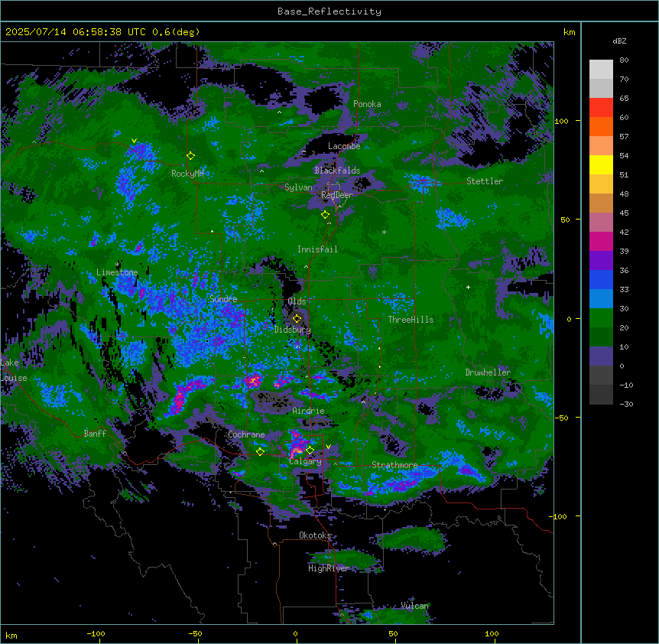The image size is (659, 644).
Task: Click the Olds town label
Action: click(x=297, y=301)
